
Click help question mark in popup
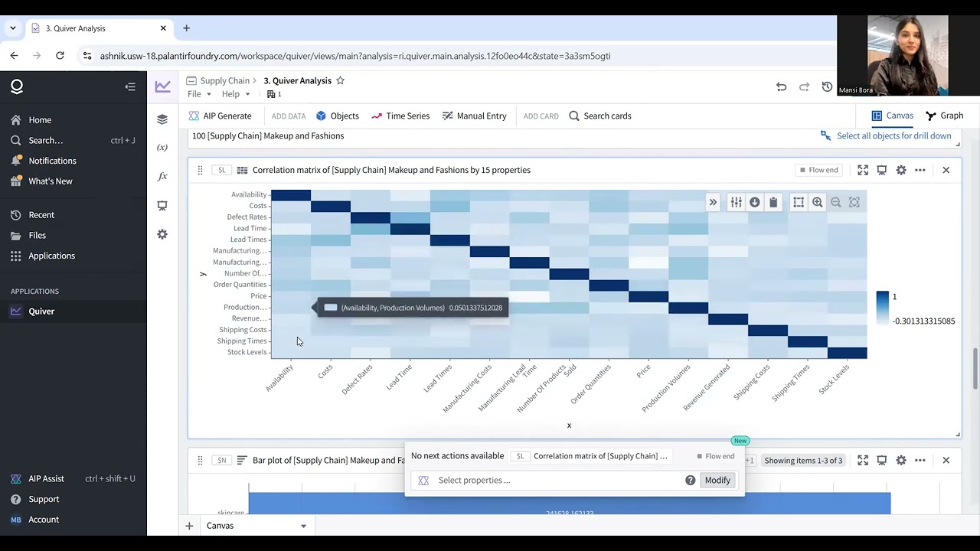click(690, 481)
